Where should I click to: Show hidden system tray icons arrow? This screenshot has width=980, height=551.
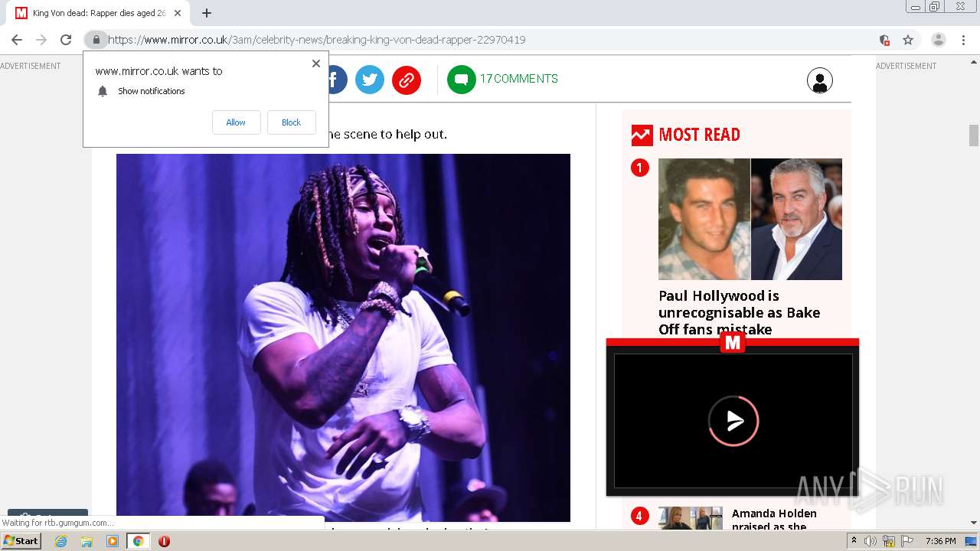tap(854, 541)
